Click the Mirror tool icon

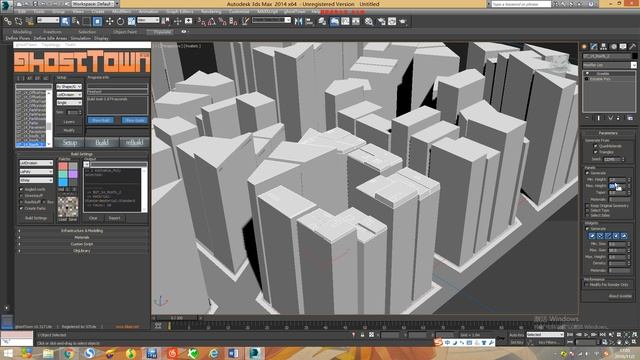[x=298, y=21]
